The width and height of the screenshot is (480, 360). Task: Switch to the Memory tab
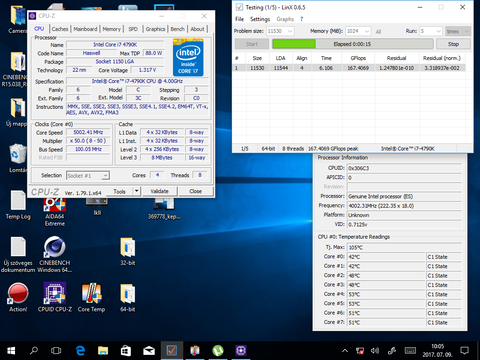[111, 29]
